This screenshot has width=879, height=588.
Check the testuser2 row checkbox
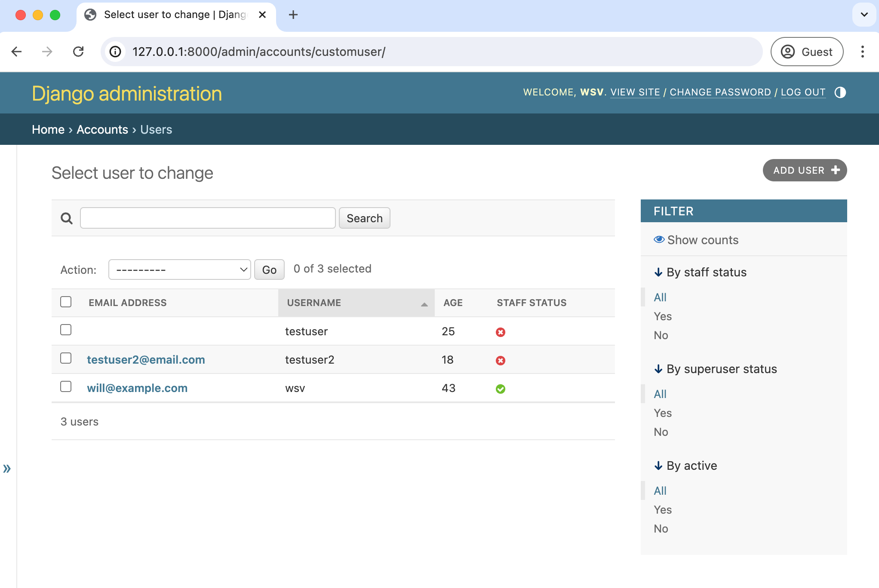pyautogui.click(x=66, y=358)
